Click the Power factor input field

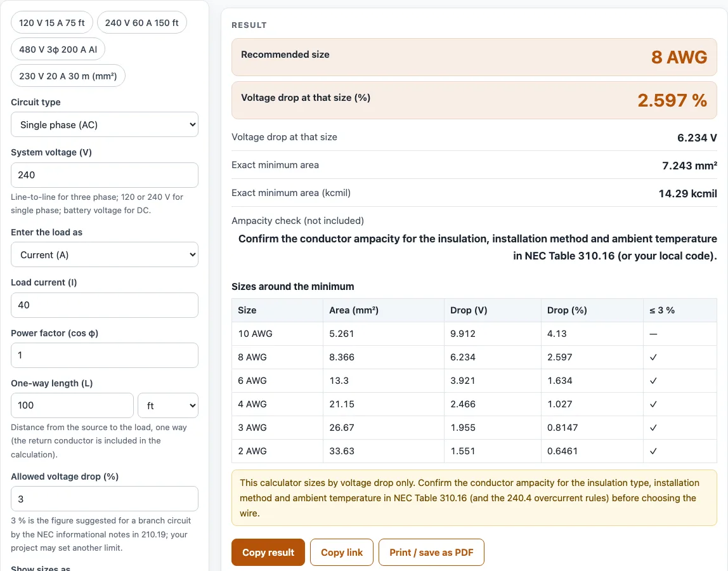point(105,355)
